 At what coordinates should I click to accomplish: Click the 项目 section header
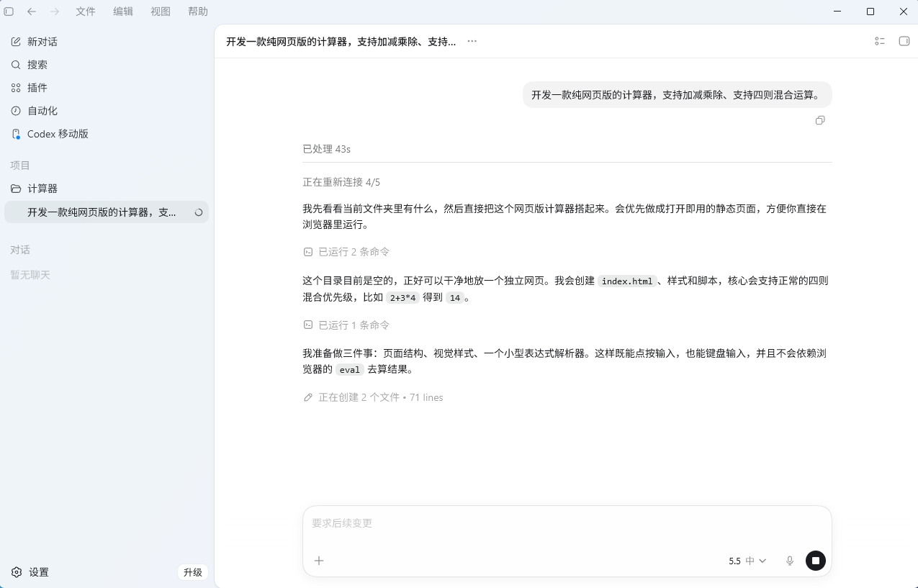tap(20, 166)
